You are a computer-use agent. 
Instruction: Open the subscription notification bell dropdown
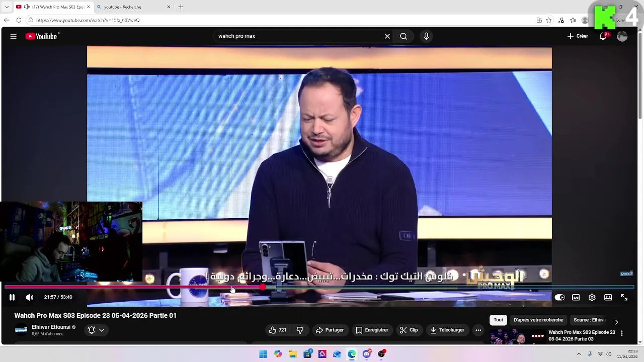pyautogui.click(x=96, y=330)
